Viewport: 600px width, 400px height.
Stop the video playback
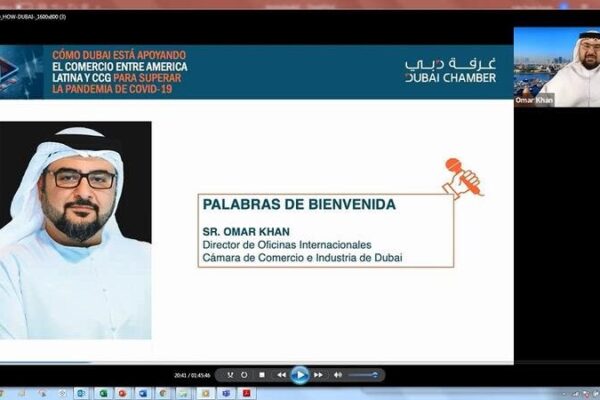tap(262, 375)
